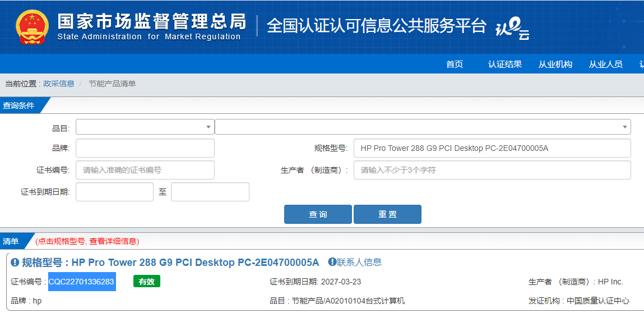Click 国家市场监督管理总局 header title

point(151,21)
